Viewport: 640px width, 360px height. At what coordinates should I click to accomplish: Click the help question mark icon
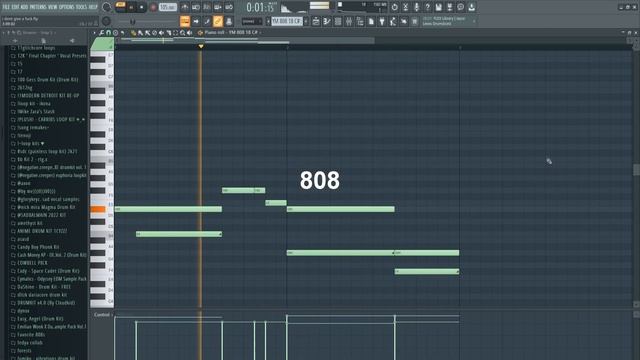(428, 7)
